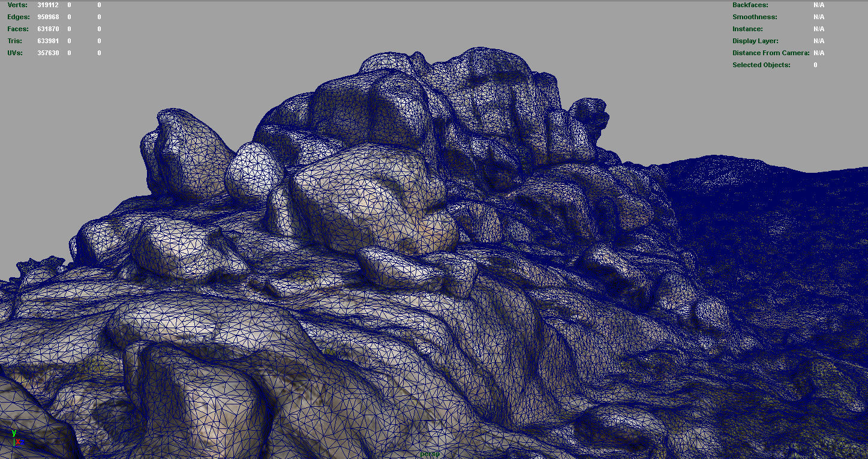Click the 'UVs:' HUD label

15,53
